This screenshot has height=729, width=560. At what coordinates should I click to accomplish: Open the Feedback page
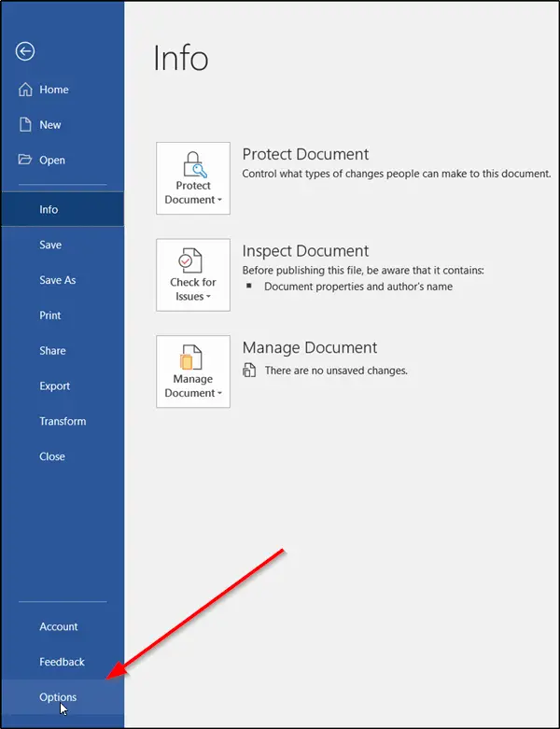[x=63, y=662]
